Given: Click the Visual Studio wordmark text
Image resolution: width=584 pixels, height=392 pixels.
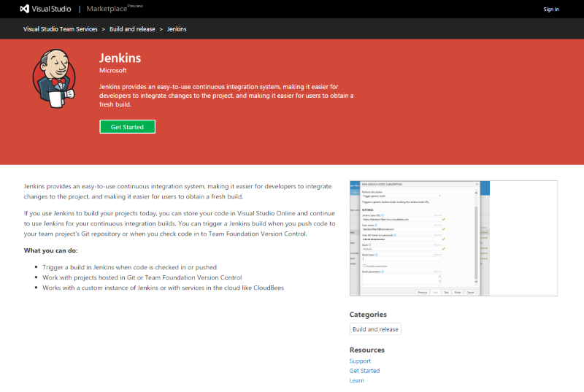Looking at the screenshot, I should click(x=51, y=9).
